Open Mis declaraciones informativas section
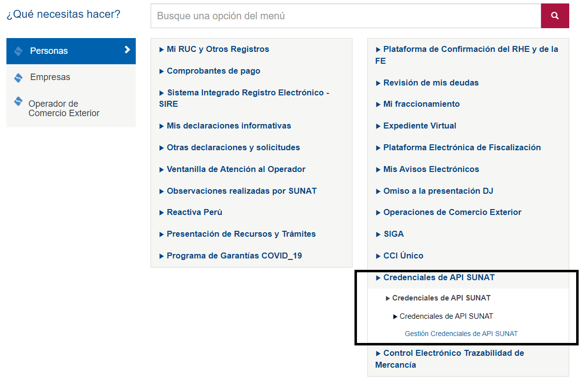Viewport: 588px width, 382px height. (225, 126)
